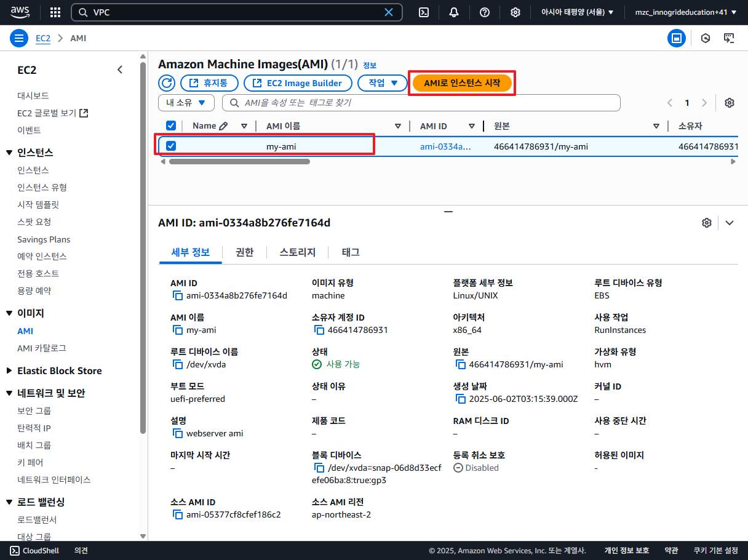
Task: Copy the source value 466414786931/my-ami in details
Action: [461, 365]
